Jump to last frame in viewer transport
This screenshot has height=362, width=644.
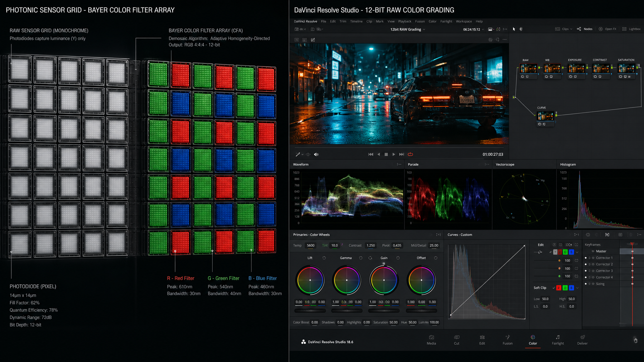point(402,154)
